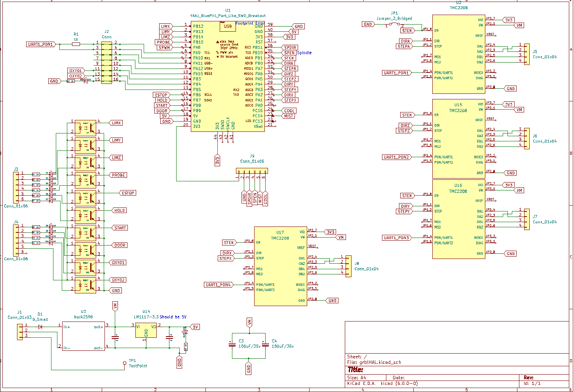Image resolution: width=574 pixels, height=392 pixels.
Task: Click the LIMZ label beside the optocouplers
Action: point(116,158)
